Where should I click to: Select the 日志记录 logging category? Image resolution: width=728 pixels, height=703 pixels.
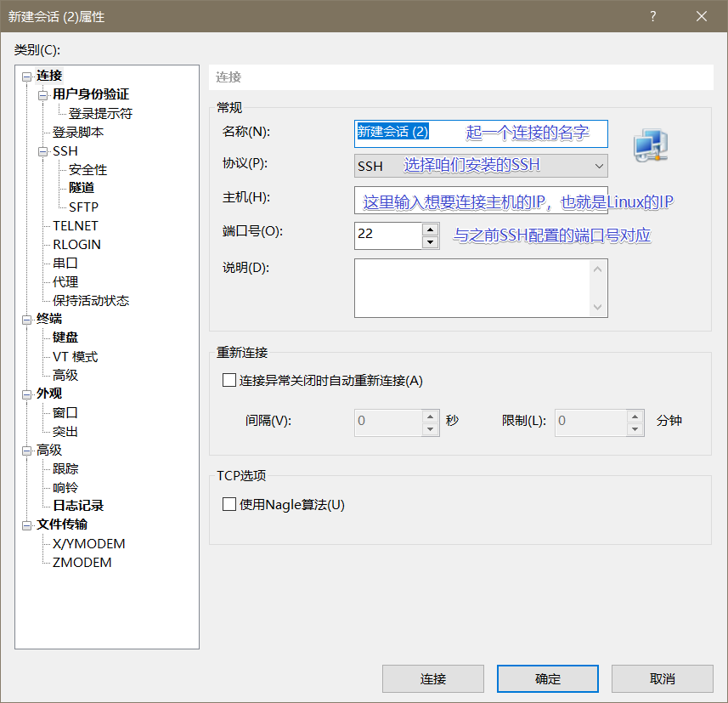click(x=77, y=505)
